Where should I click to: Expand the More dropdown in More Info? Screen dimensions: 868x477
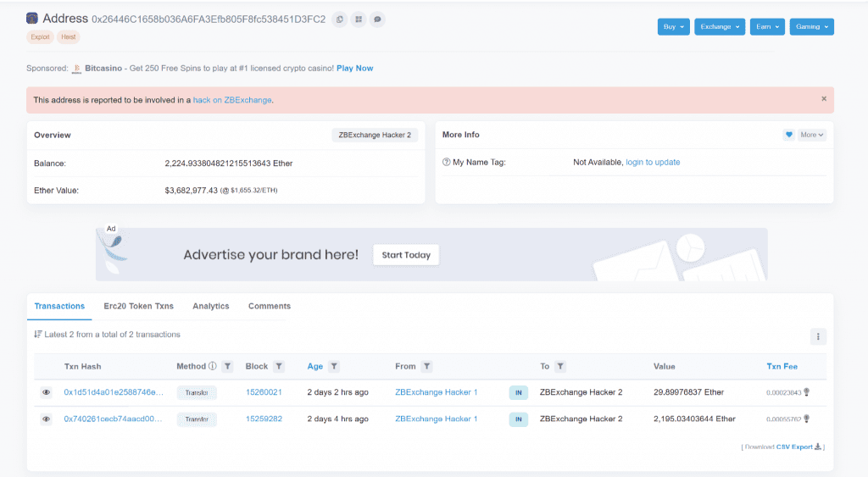(811, 135)
